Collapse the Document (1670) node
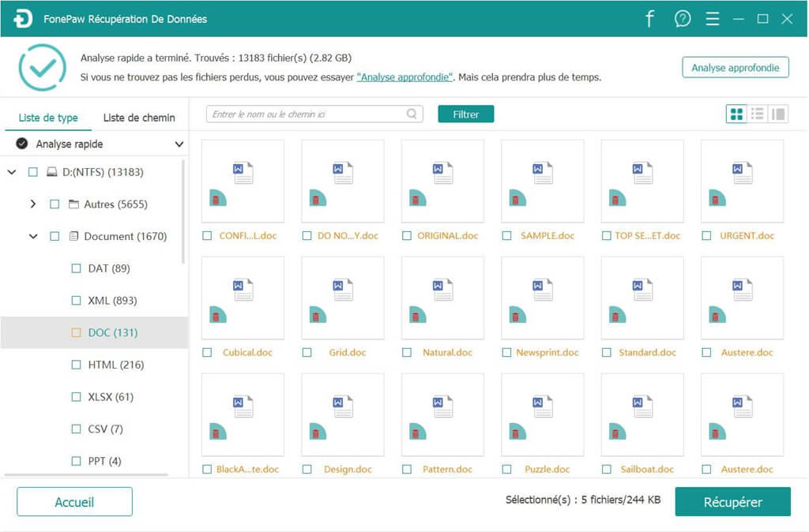Screen dimensions: 809x532 coord(32,236)
